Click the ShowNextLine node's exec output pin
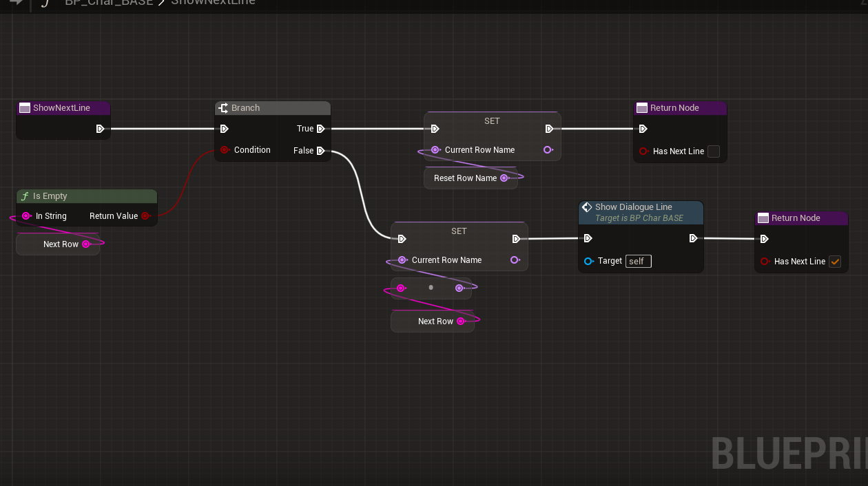The height and width of the screenshot is (486, 868). [100, 129]
